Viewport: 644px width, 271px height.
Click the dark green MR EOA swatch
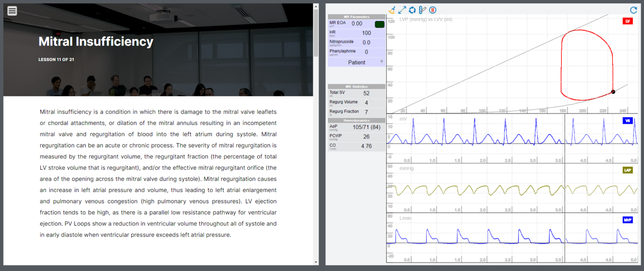click(379, 24)
